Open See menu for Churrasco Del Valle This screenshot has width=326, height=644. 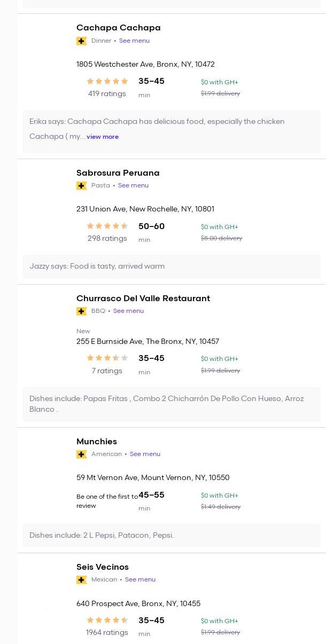[128, 311]
